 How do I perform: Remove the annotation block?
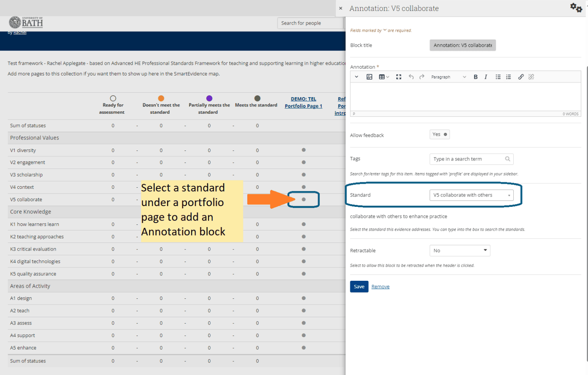pyautogui.click(x=380, y=286)
